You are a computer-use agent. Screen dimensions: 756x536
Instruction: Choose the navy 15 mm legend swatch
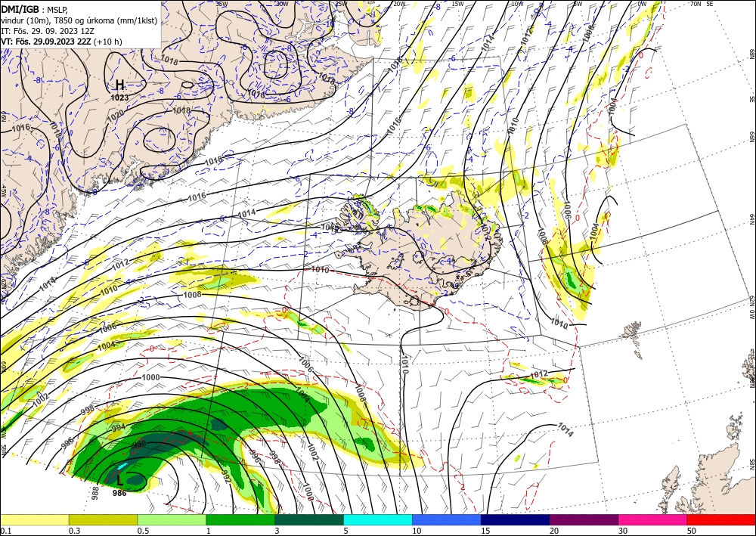pos(516,519)
